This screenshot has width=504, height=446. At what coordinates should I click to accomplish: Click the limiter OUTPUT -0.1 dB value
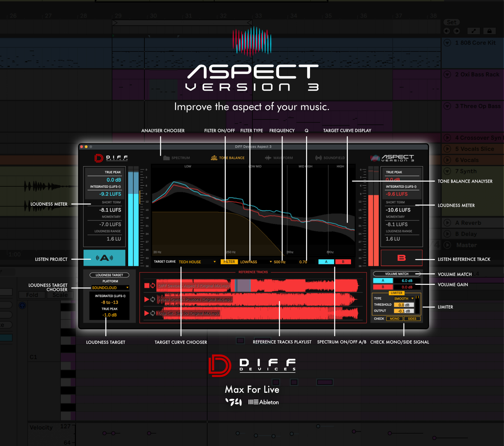(404, 311)
